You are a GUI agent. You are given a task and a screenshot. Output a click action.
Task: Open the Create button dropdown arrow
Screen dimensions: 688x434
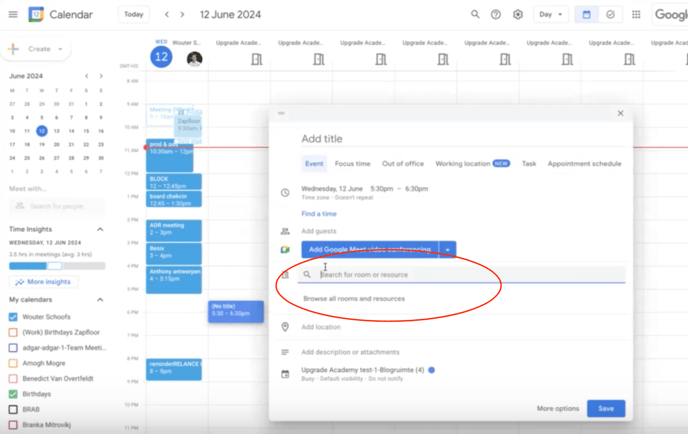coord(60,49)
